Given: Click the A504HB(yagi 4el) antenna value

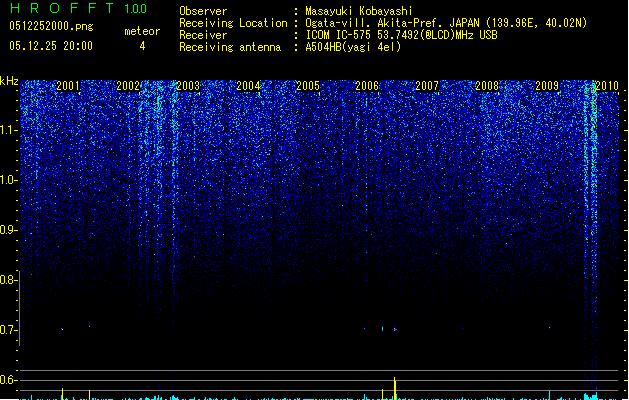Looking at the screenshot, I should click(353, 47).
